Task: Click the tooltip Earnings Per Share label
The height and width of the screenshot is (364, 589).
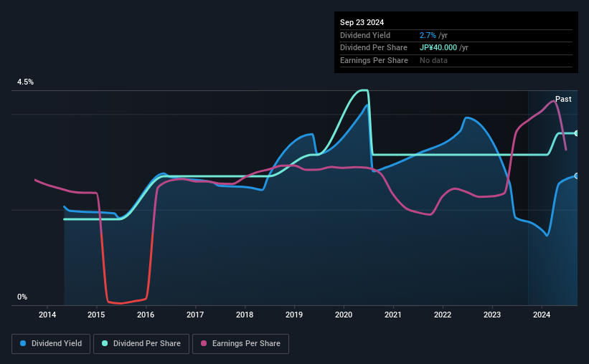Action: pyautogui.click(x=374, y=60)
